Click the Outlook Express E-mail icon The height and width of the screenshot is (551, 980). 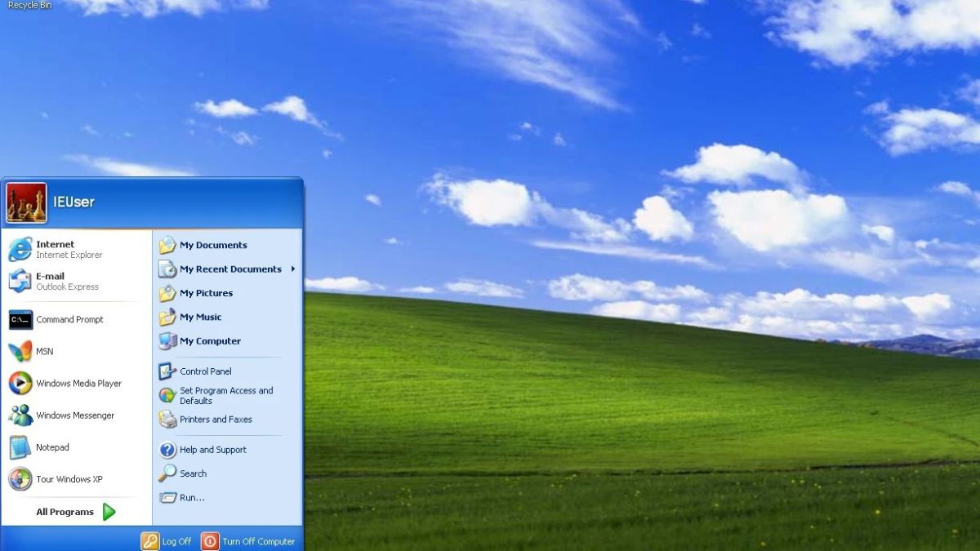[20, 281]
